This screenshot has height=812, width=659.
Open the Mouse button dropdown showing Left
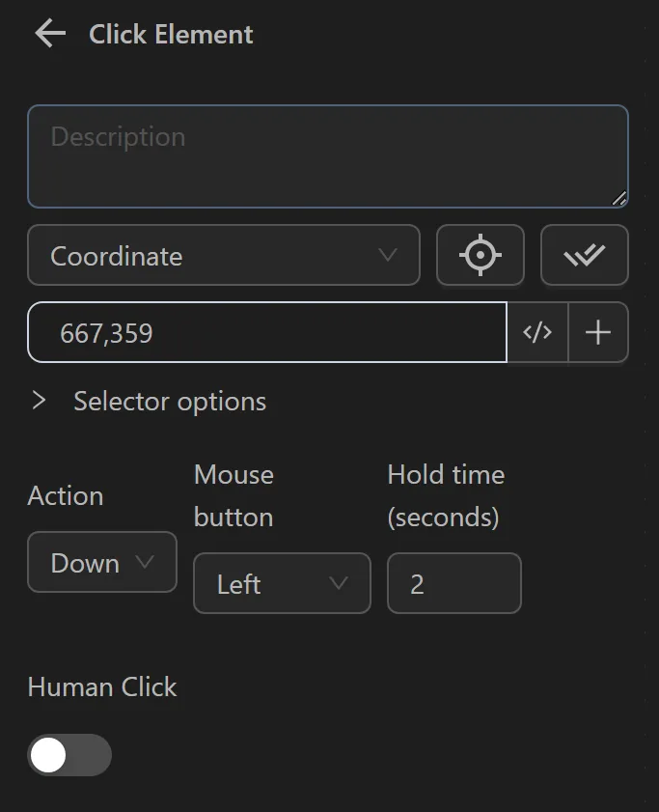[282, 583]
